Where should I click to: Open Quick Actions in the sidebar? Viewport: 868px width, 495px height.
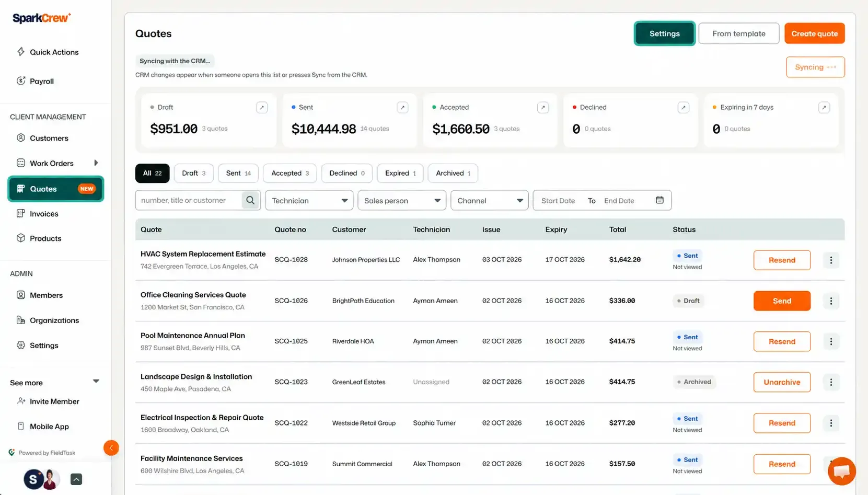click(55, 52)
